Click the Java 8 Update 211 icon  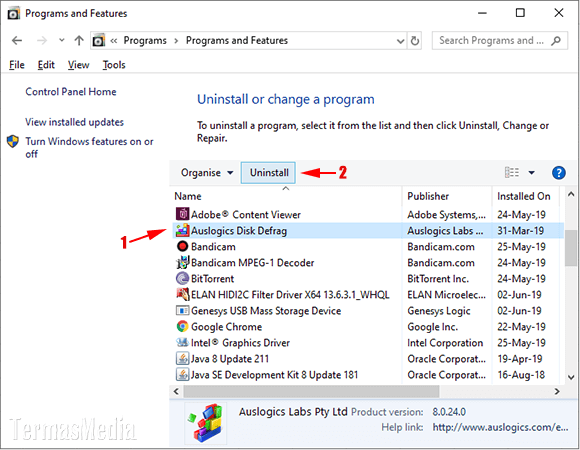182,358
